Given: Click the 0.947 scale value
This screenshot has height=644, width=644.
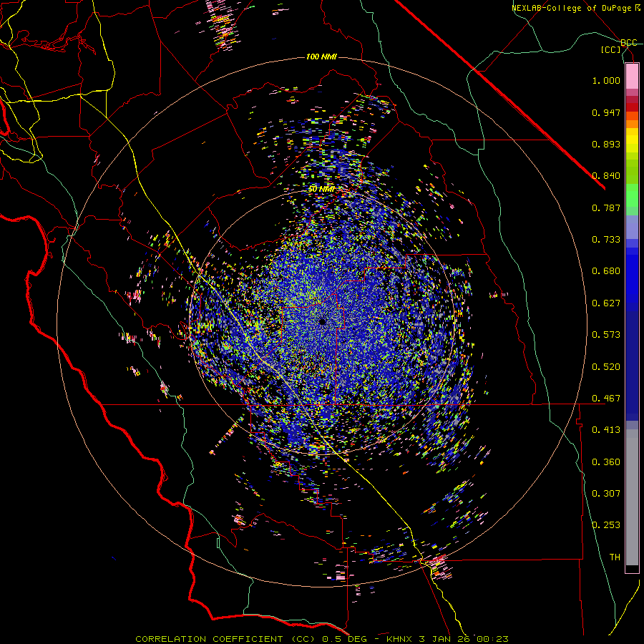Looking at the screenshot, I should point(606,112).
